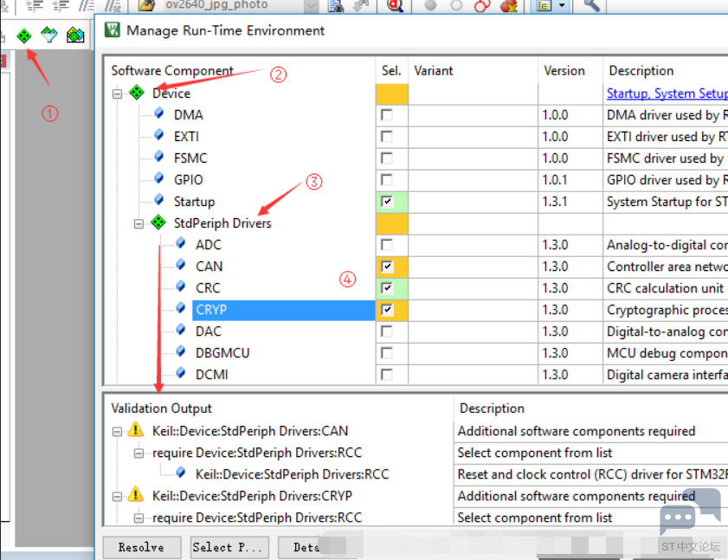Viewport: 728px width, 560px height.
Task: Enable the EXTI component checkbox
Action: (x=386, y=137)
